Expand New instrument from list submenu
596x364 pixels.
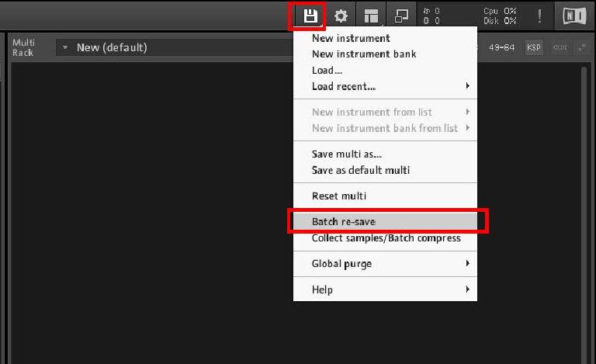[385, 112]
